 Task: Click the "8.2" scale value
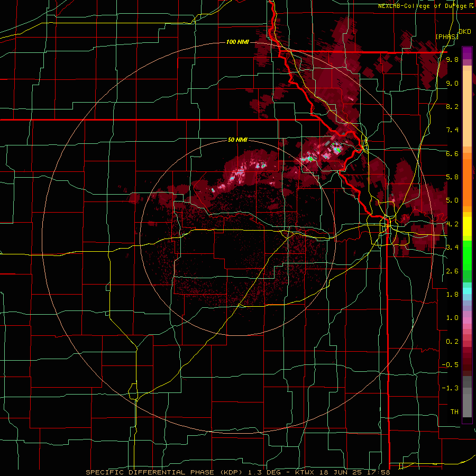pos(452,106)
